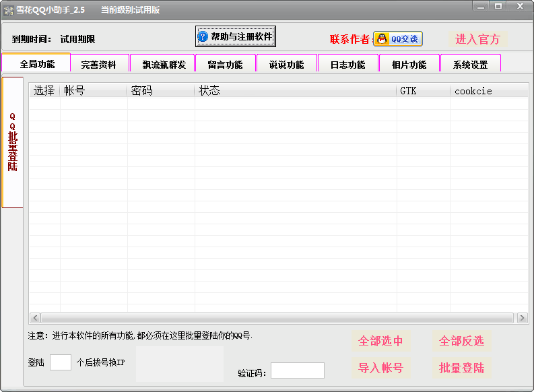Click the 状态 column header

[296, 91]
